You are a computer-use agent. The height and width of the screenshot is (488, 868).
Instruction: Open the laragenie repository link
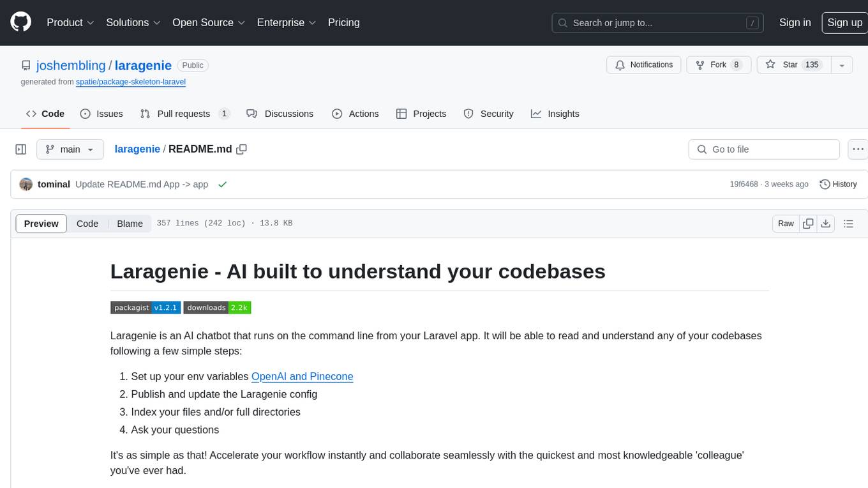[143, 65]
